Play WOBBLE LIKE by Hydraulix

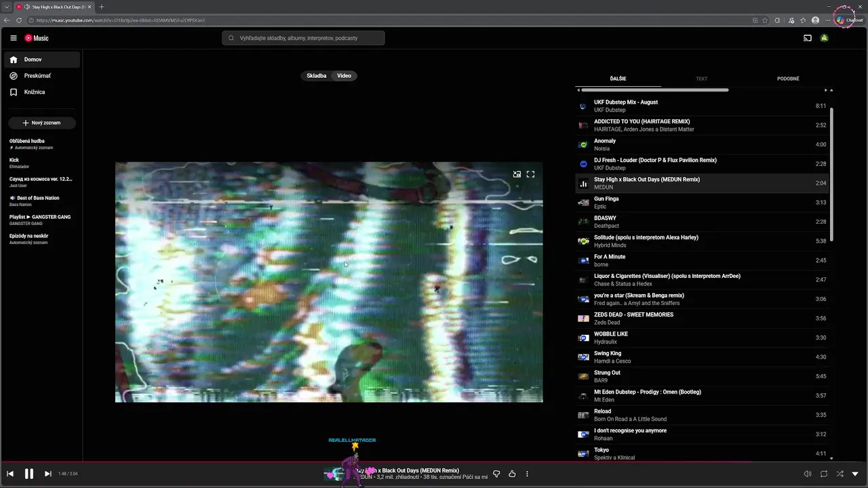coord(703,338)
